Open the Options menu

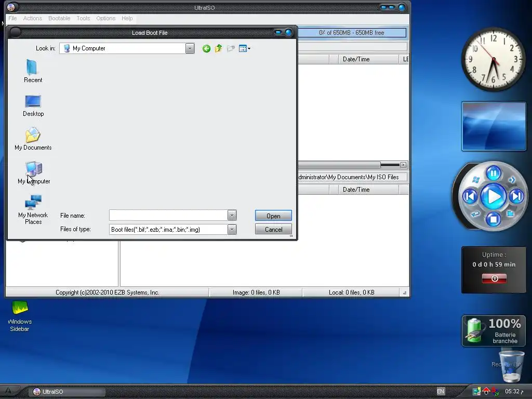[x=106, y=18]
